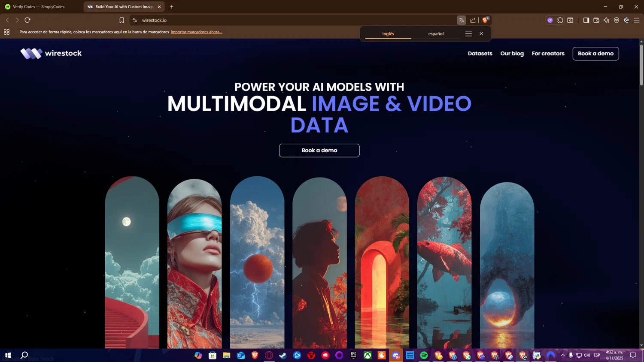Open the Brave main hamburger menu
Image resolution: width=644 pixels, height=362 pixels.
(637, 20)
